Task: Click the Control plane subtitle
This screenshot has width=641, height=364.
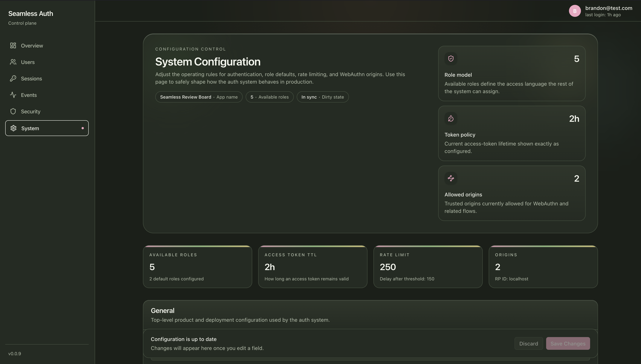Action: (x=22, y=23)
